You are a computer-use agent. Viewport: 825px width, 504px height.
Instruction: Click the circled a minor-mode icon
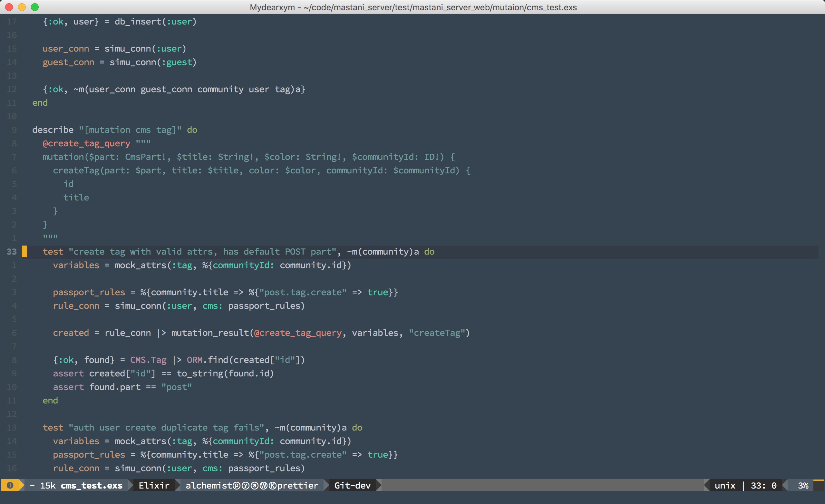click(x=255, y=486)
